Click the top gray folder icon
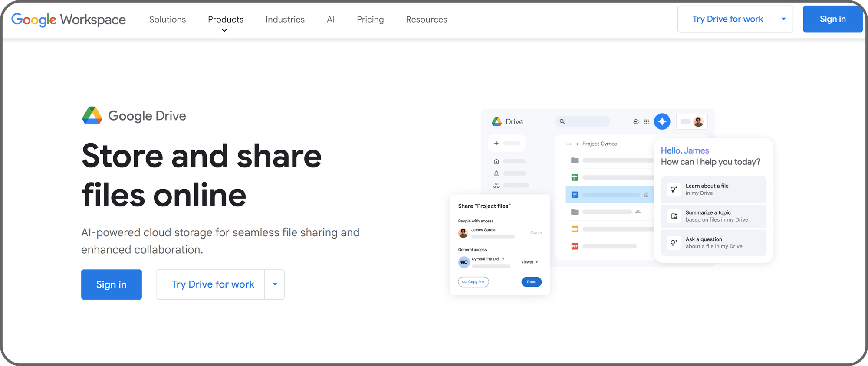This screenshot has height=366, width=868. tap(575, 160)
